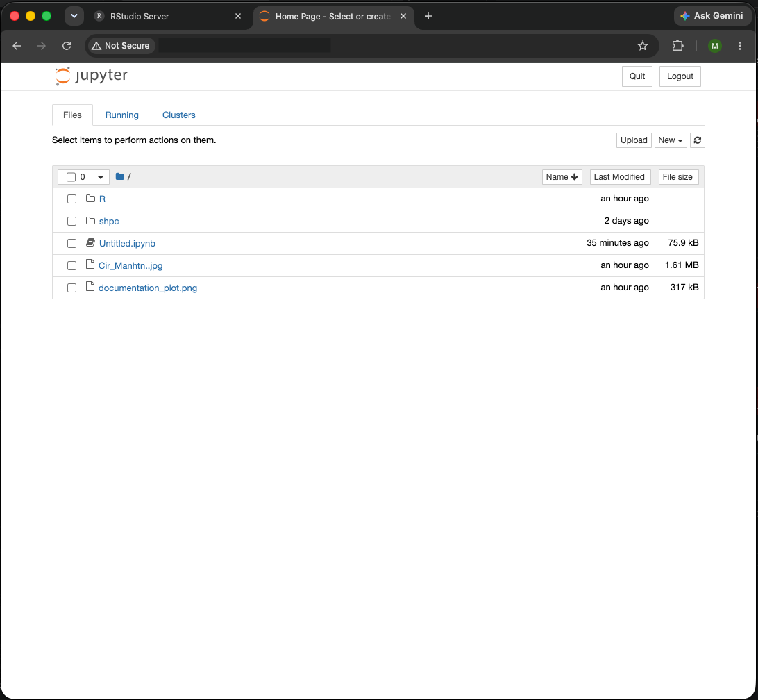The width and height of the screenshot is (758, 700).
Task: Reload the browser page
Action: (x=67, y=45)
